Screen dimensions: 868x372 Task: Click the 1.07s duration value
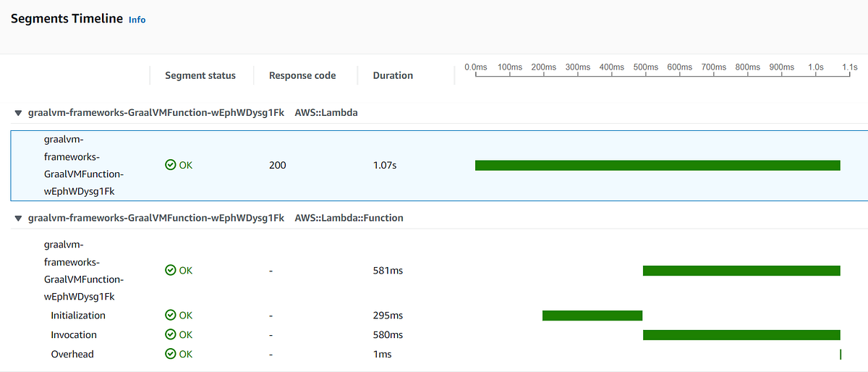click(385, 166)
